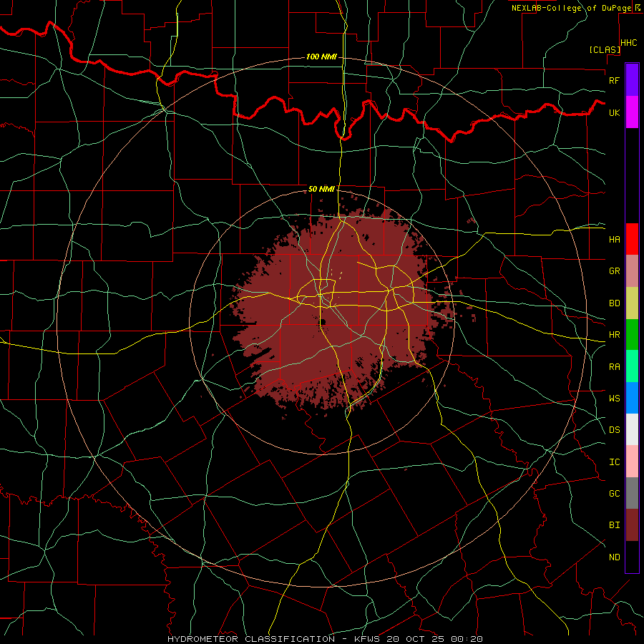Screen dimensions: 644x644
Task: Click the 'DS' legend label
Action: 614,430
